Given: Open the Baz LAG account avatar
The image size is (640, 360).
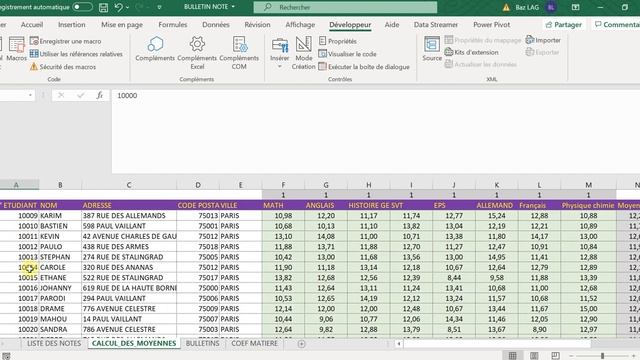Looking at the screenshot, I should [551, 7].
